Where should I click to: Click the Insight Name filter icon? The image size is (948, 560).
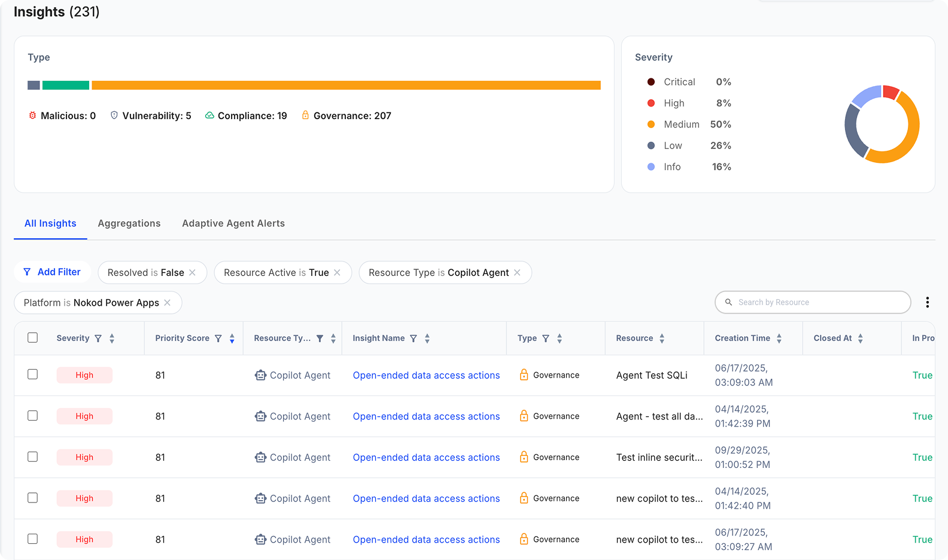click(413, 339)
